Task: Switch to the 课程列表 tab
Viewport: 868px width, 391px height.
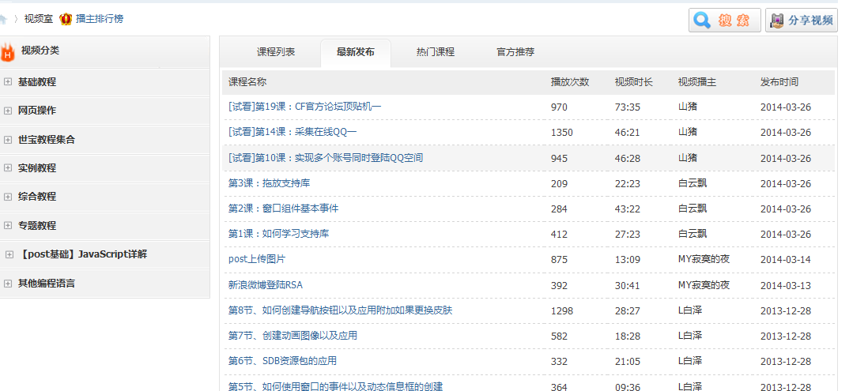Action: [x=276, y=53]
